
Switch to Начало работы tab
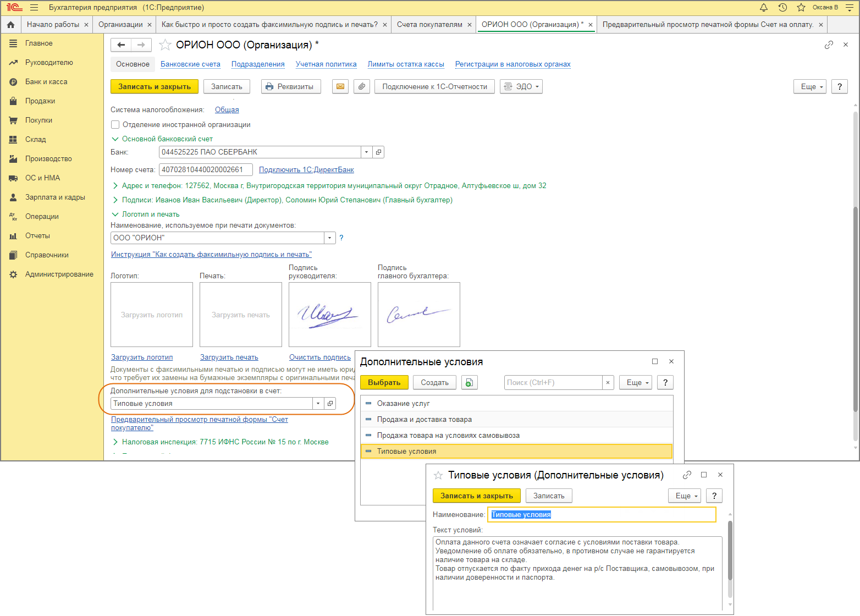(53, 25)
